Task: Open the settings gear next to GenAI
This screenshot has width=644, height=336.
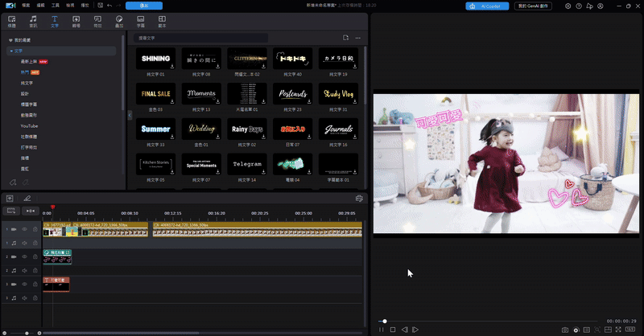Action: tap(568, 6)
